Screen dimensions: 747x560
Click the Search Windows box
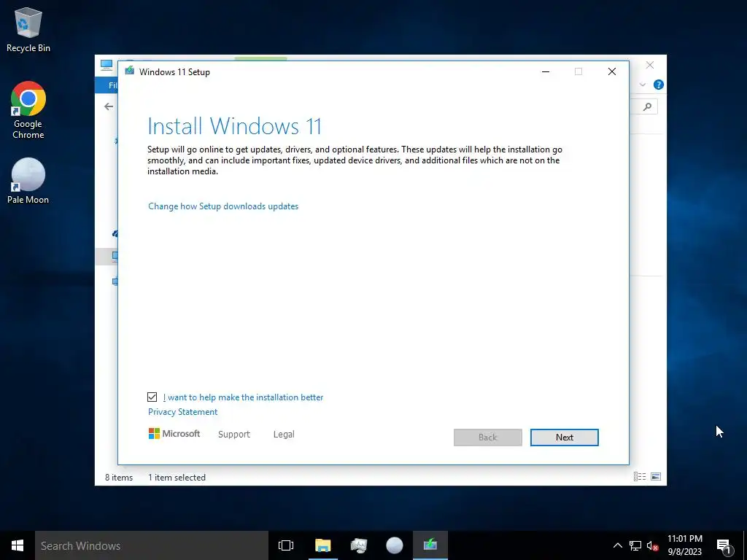pos(152,545)
